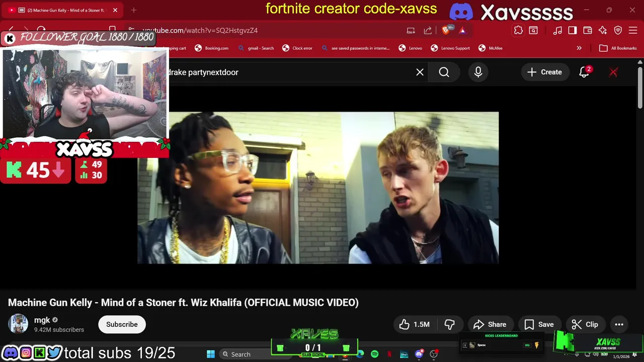Click the youtube.com address bar URL
Image resolution: width=644 pixels, height=362 pixels.
[x=200, y=30]
